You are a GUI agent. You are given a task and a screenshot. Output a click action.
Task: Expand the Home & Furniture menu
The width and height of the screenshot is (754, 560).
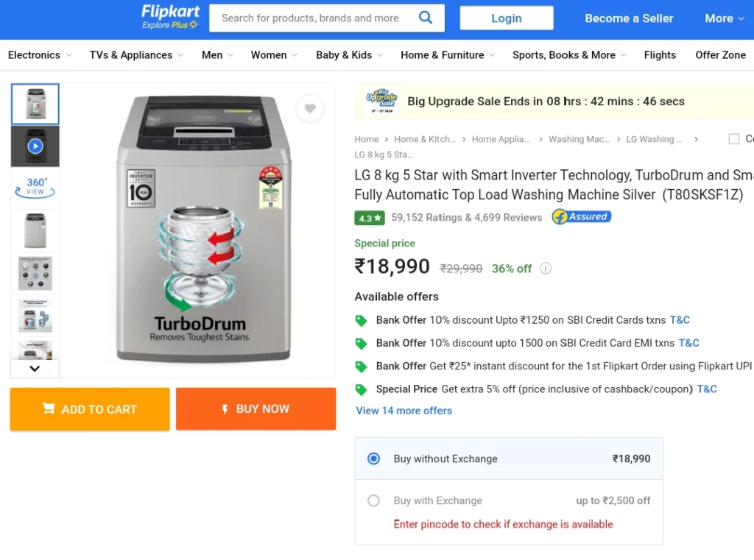coord(448,55)
